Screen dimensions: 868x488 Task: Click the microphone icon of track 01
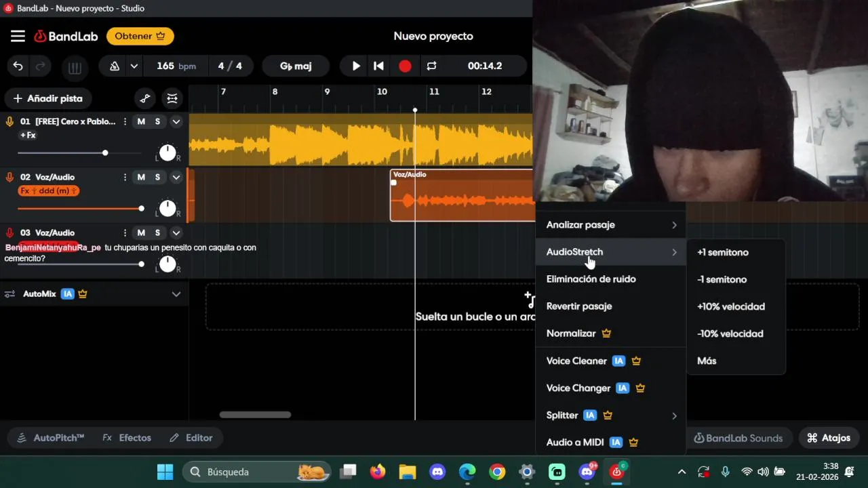click(9, 121)
